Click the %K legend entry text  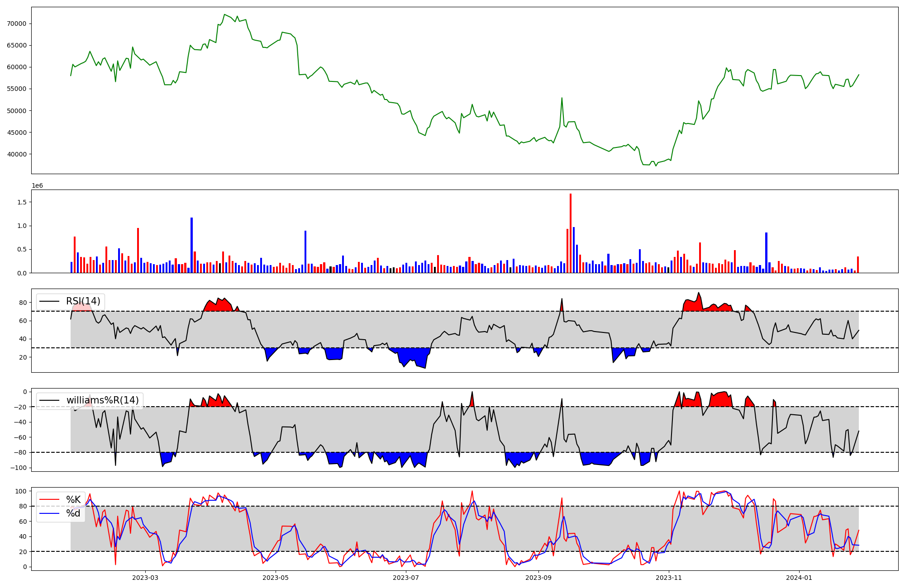73,500
